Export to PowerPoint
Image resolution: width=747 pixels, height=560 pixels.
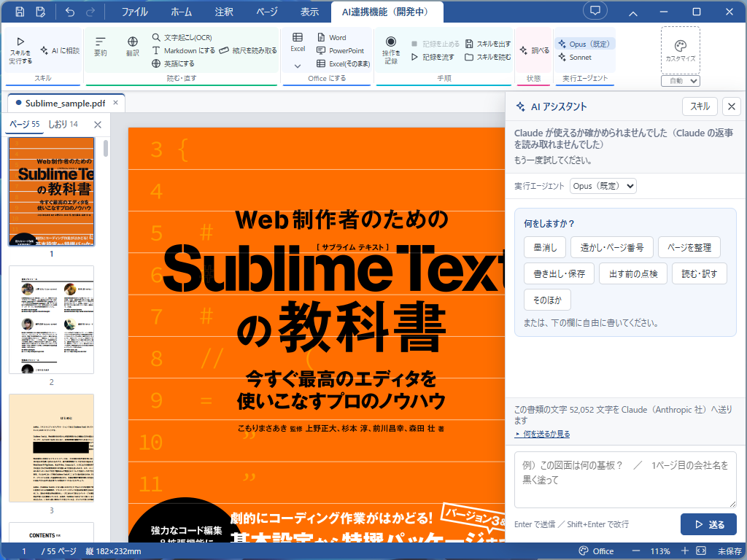click(x=340, y=50)
